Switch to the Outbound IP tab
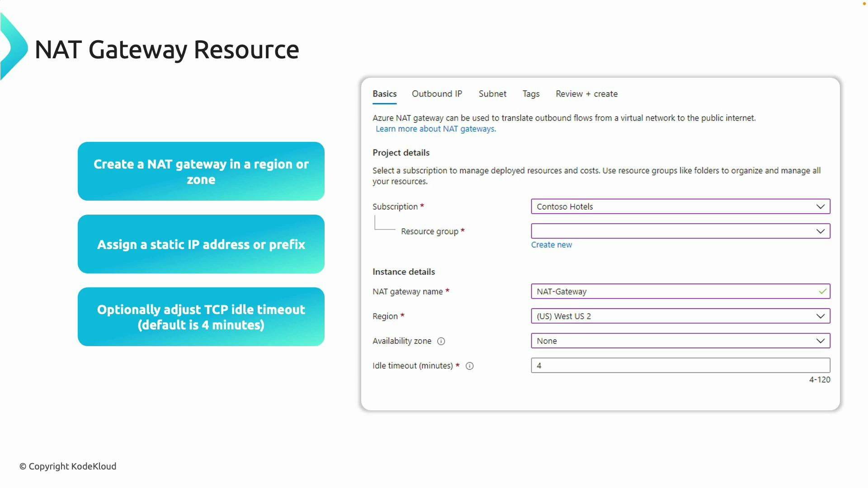The width and height of the screenshot is (868, 488). pos(437,94)
